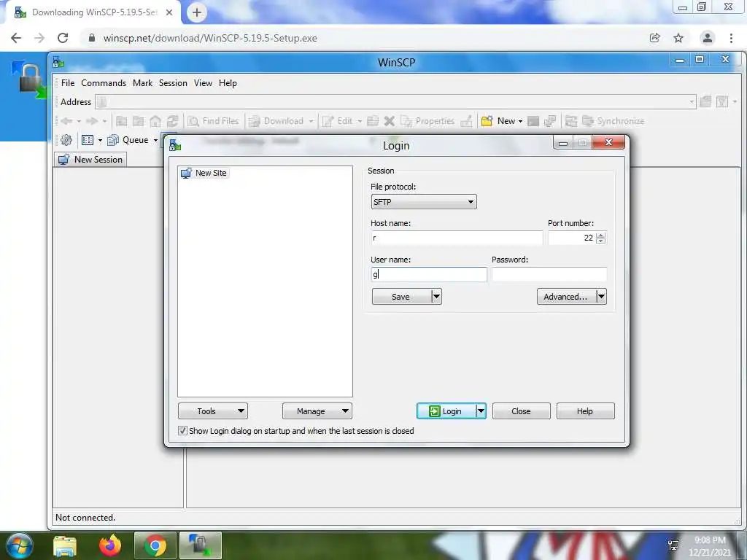
Task: Open the Chrome three-dot menu
Action: 731,38
